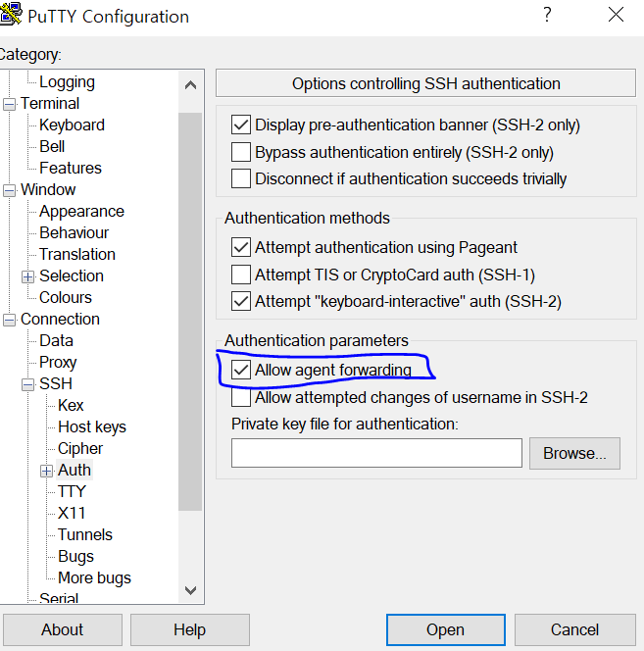This screenshot has height=651, width=644.
Task: Click the category list scroll down arrow
Action: 190,590
